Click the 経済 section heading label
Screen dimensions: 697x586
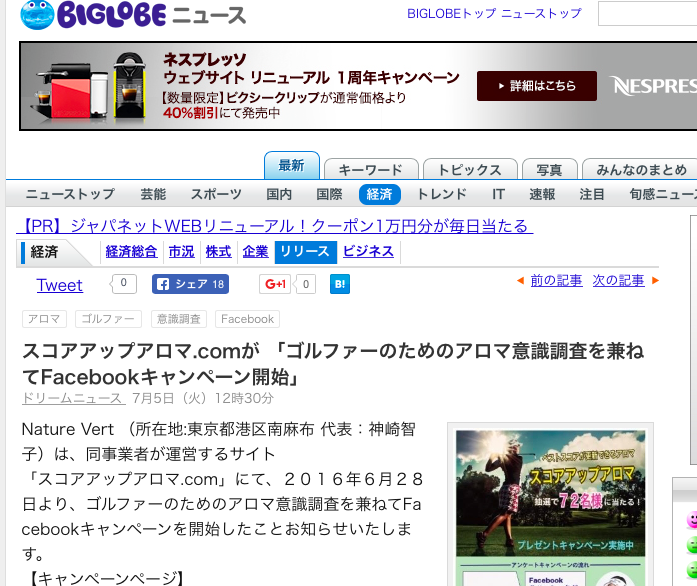(44, 252)
